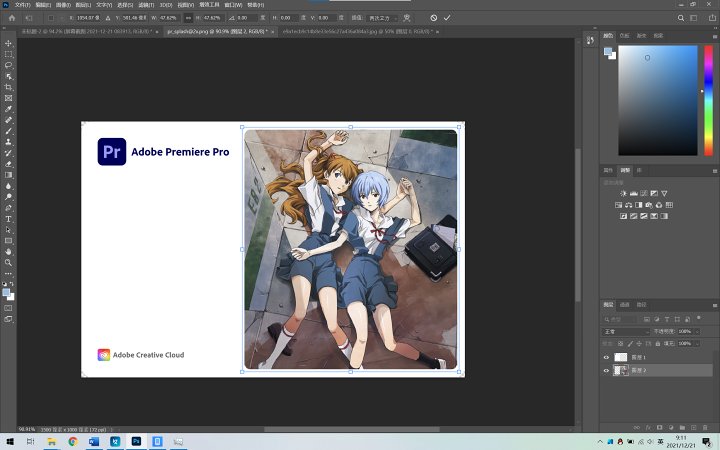Commit the transform with checkmark icon
720x450 pixels.
coord(447,18)
